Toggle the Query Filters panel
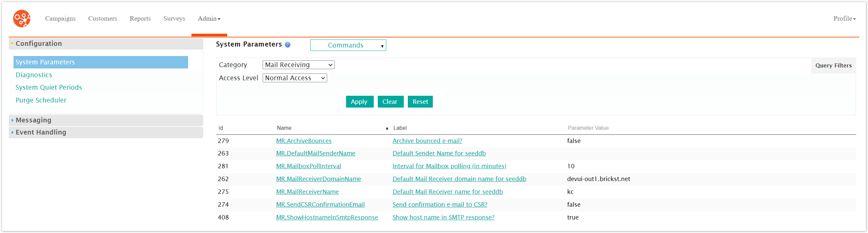This screenshot has height=233, width=868. (833, 65)
